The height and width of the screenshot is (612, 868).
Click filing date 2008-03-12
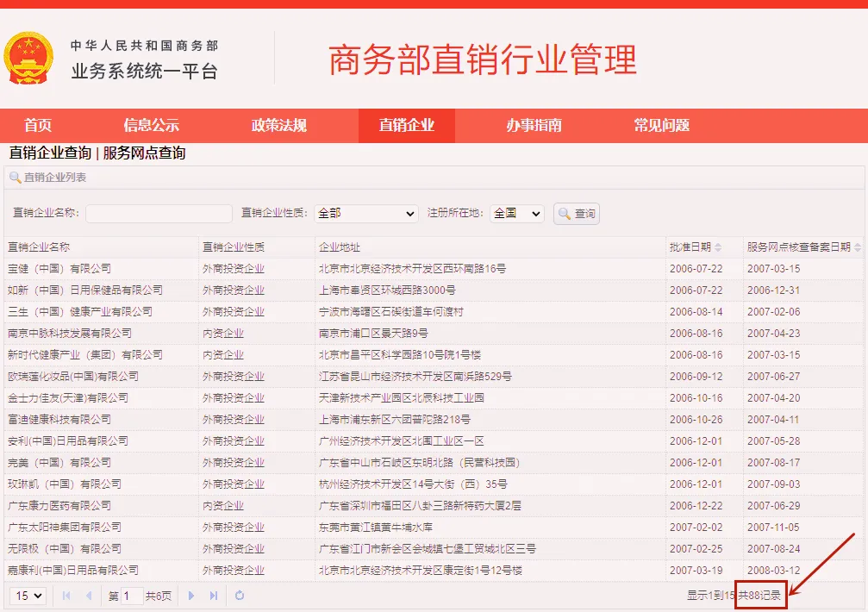774,571
